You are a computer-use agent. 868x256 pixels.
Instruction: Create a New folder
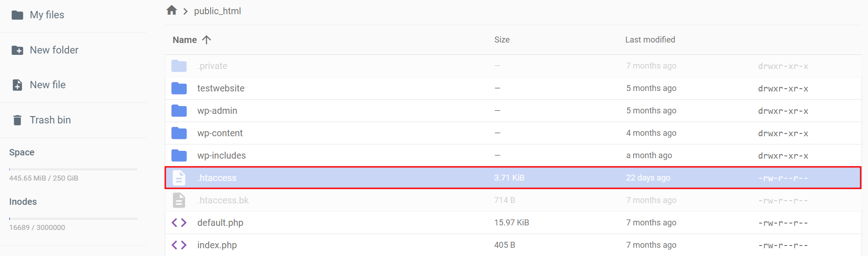click(x=54, y=50)
